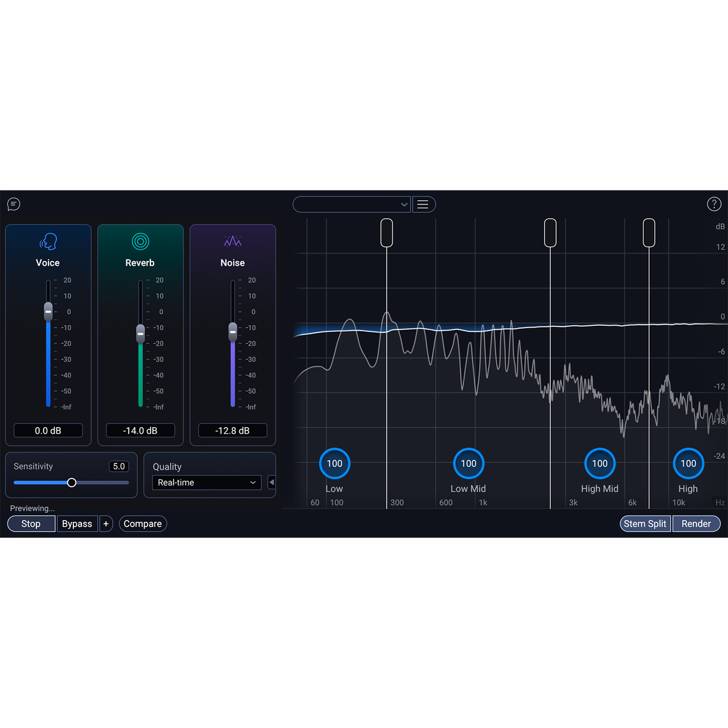Stop the audio preview

pyautogui.click(x=31, y=524)
